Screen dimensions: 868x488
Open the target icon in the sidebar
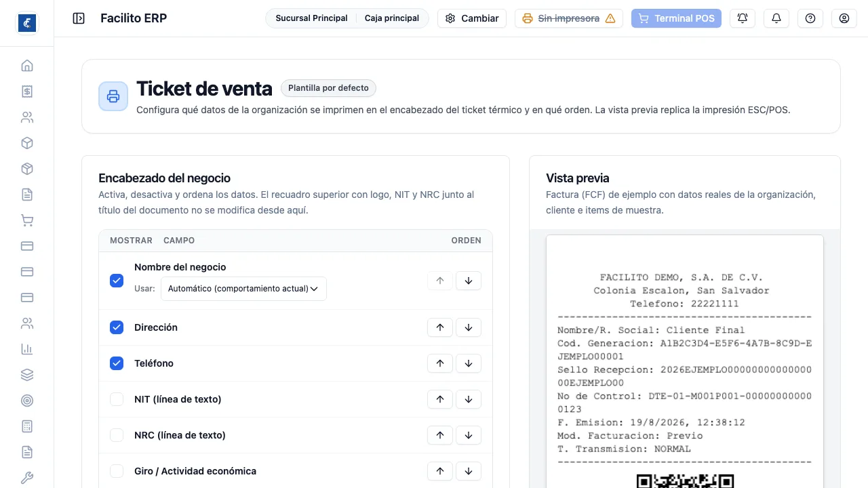(27, 401)
